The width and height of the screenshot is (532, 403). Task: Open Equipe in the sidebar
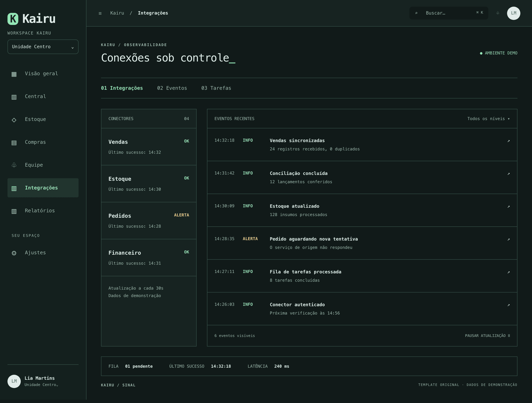click(x=43, y=165)
